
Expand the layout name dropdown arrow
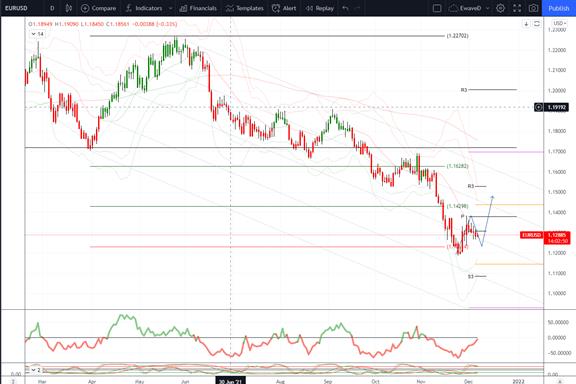click(x=488, y=8)
